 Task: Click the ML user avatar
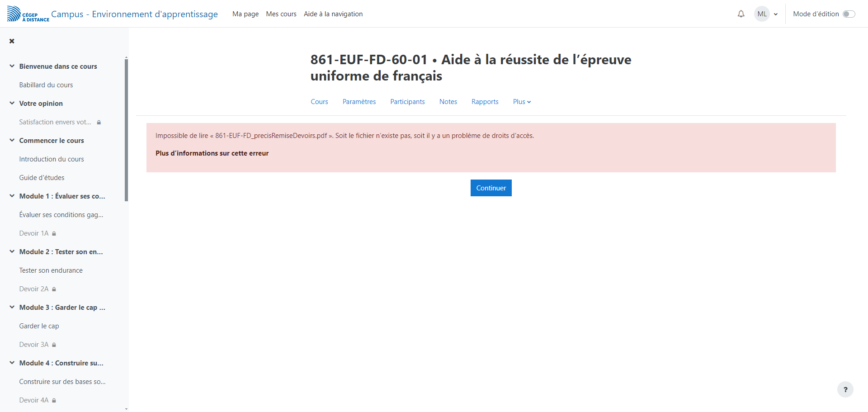point(762,14)
